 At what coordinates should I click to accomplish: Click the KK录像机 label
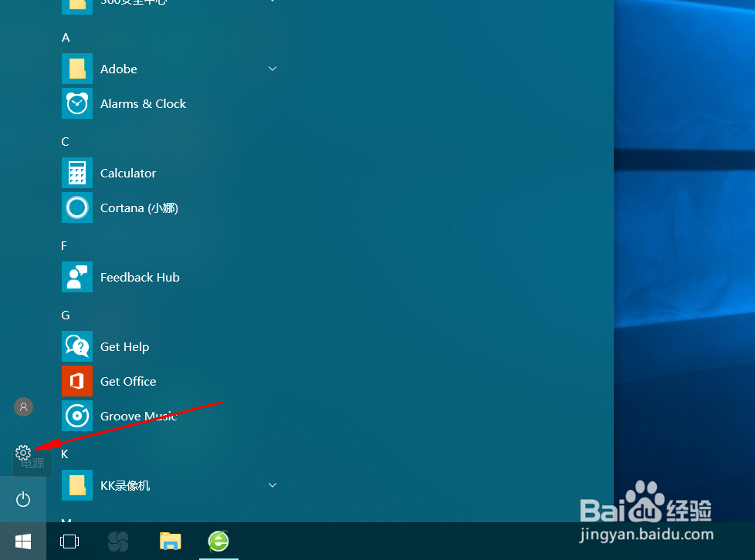point(125,485)
